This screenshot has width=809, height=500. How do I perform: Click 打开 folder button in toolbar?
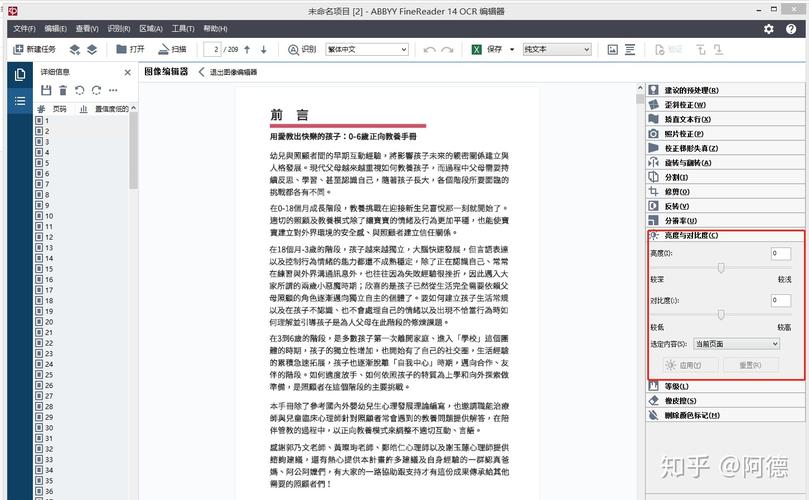click(130, 49)
